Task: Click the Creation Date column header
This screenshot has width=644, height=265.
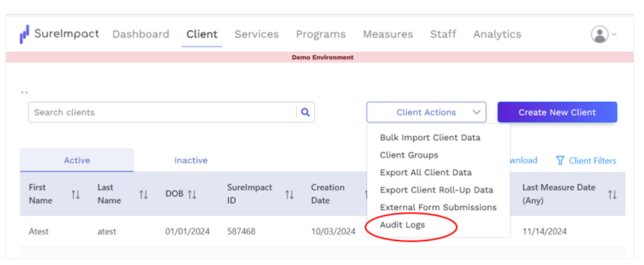Action: [x=328, y=194]
